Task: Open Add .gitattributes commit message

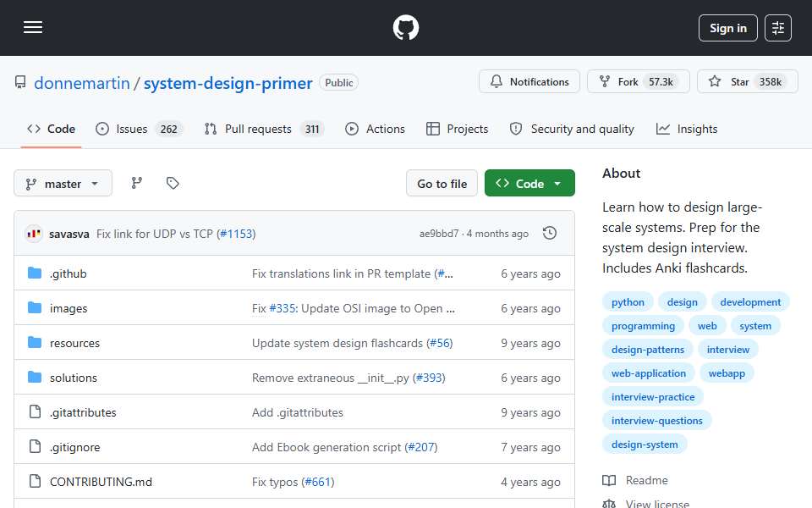Action: 297,412
